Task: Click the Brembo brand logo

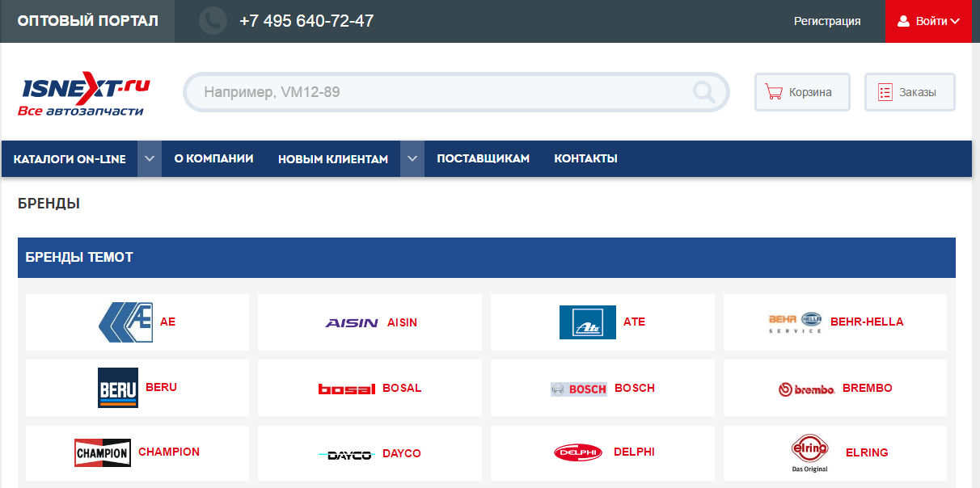Action: click(807, 389)
